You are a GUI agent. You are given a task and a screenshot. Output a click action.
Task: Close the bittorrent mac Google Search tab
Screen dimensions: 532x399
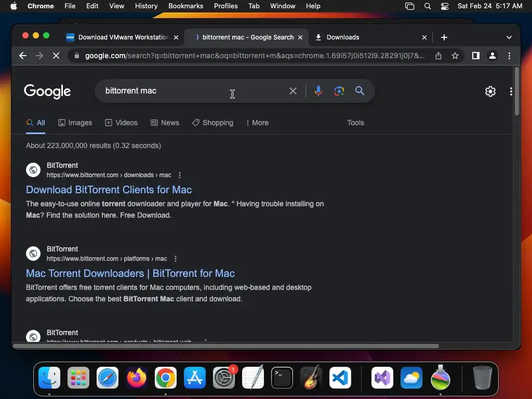click(x=300, y=37)
